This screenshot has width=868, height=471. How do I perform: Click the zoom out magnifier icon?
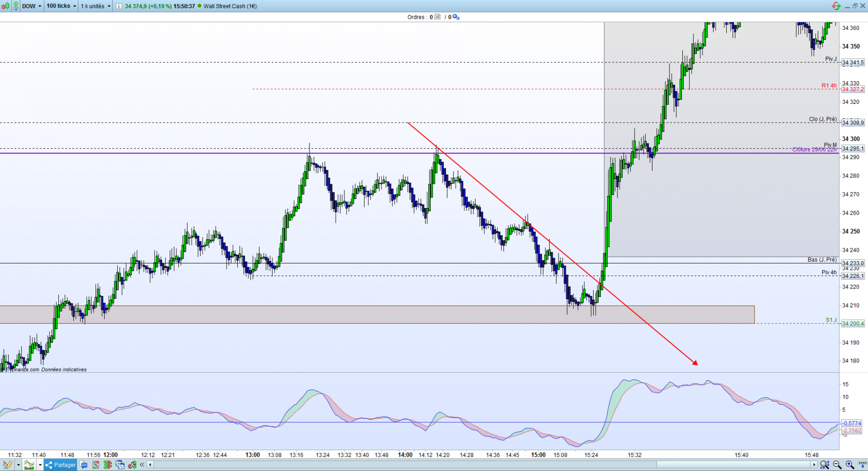tap(837, 465)
